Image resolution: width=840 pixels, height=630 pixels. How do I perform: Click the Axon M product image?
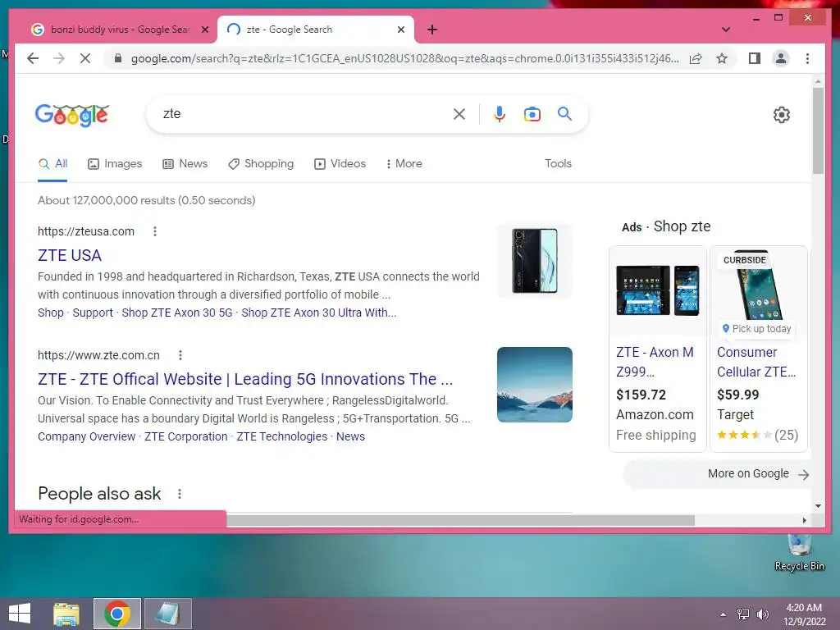pyautogui.click(x=657, y=291)
